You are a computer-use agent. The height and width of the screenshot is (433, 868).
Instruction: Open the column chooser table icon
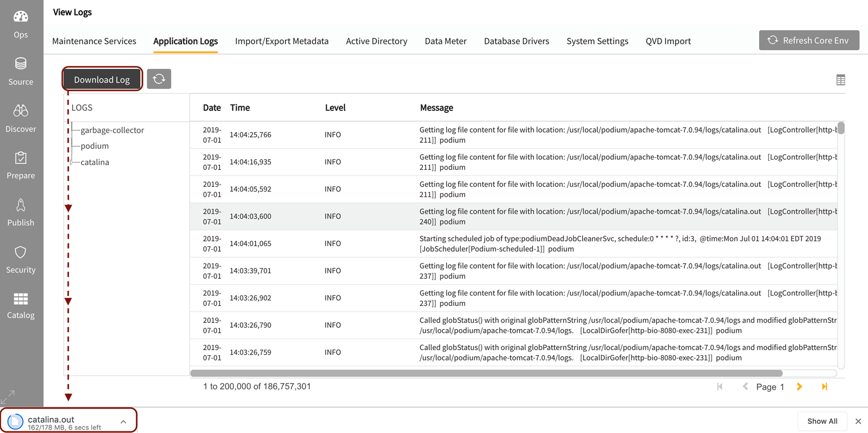[840, 80]
